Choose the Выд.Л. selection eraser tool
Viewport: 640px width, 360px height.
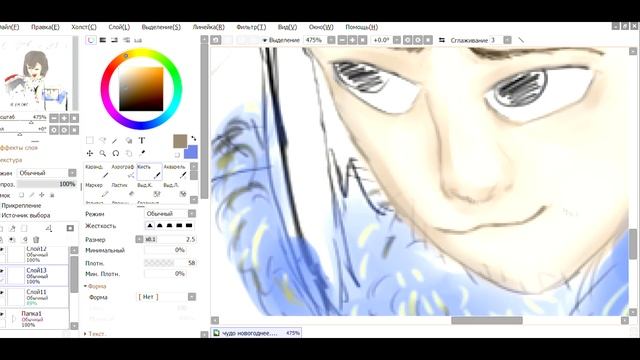[x=175, y=190]
